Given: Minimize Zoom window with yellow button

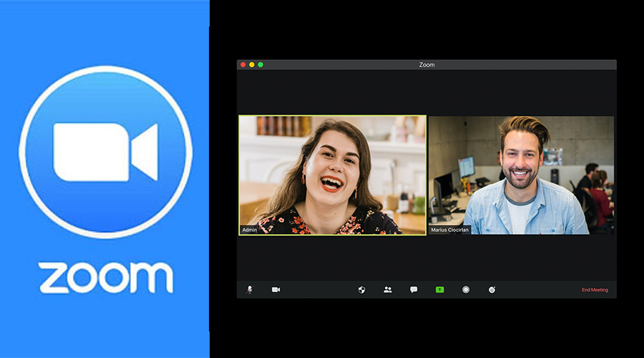Looking at the screenshot, I should click(252, 64).
